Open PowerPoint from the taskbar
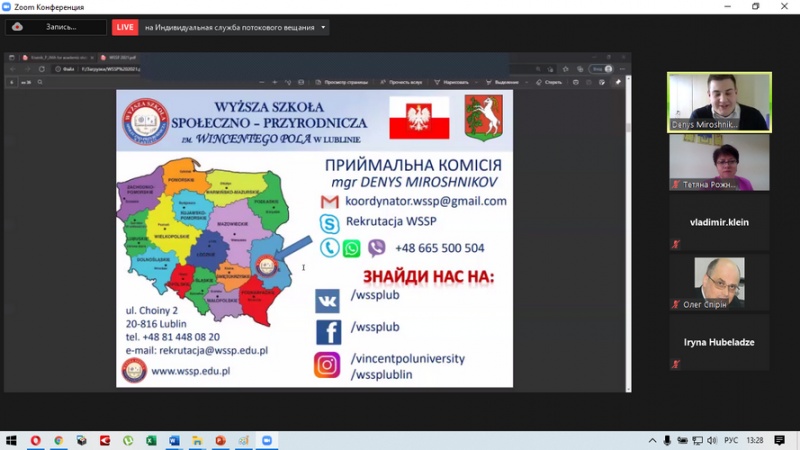 [220, 440]
